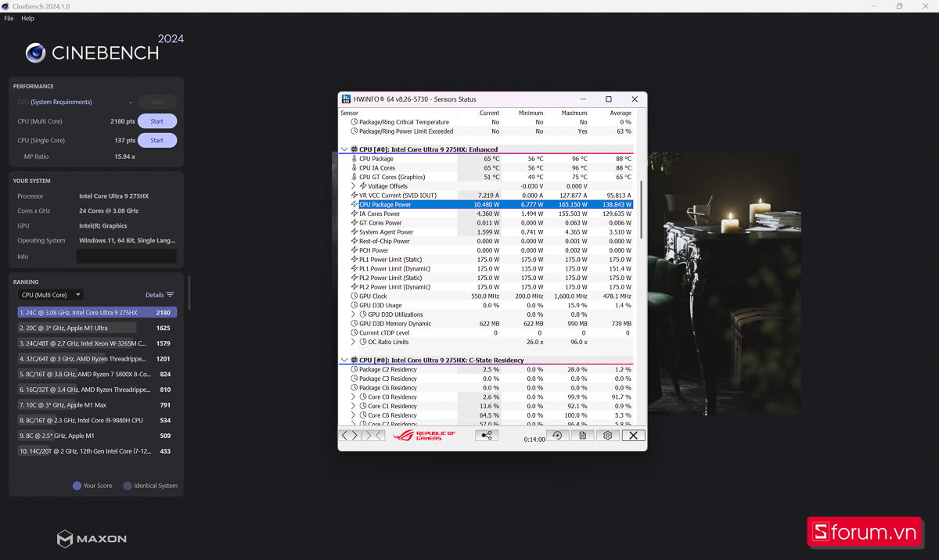Viewport: 939px width, 560px height.
Task: Click the PCH Power lightning icon
Action: [354, 250]
